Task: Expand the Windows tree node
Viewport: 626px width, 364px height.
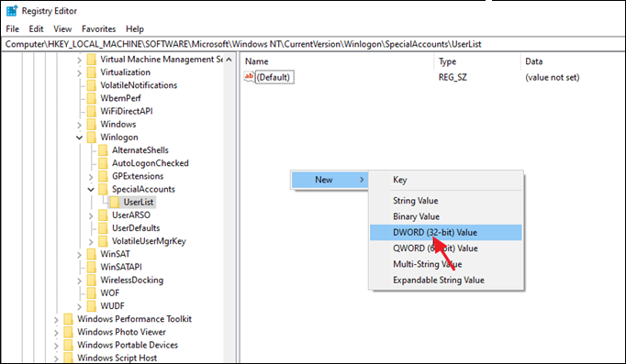Action: click(x=79, y=125)
